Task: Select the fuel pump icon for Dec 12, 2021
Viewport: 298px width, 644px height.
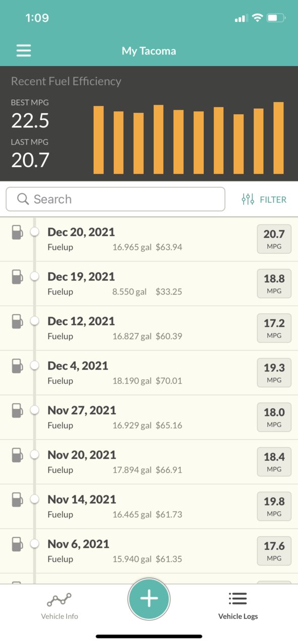Action: [x=18, y=321]
